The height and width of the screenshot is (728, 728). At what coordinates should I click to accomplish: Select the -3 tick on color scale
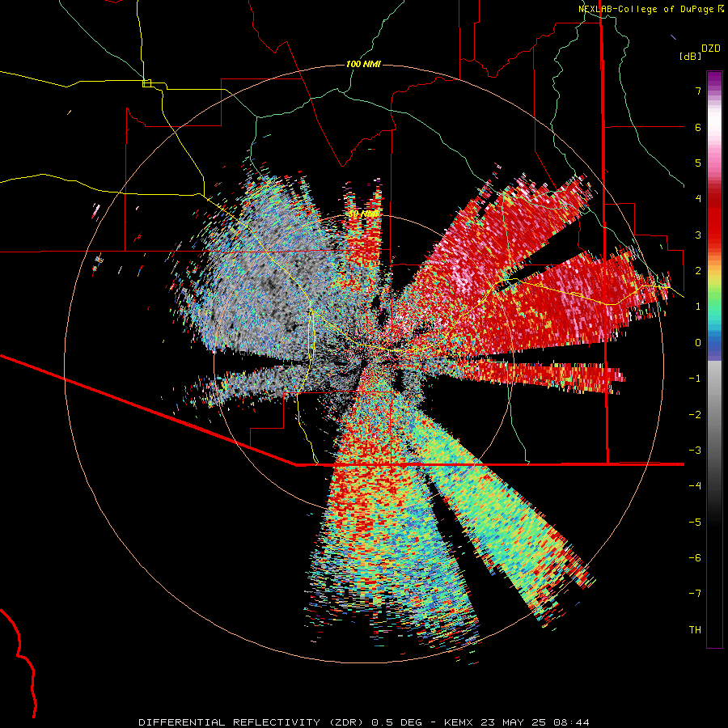(695, 451)
